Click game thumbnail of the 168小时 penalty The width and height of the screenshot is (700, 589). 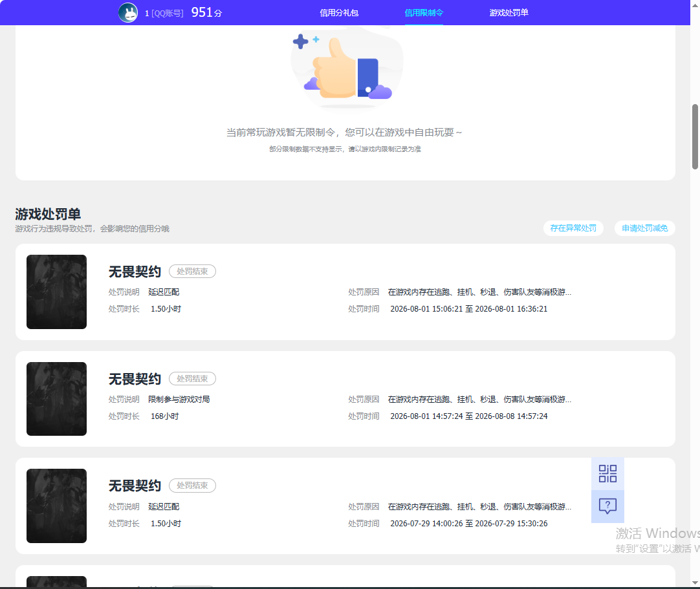click(57, 399)
